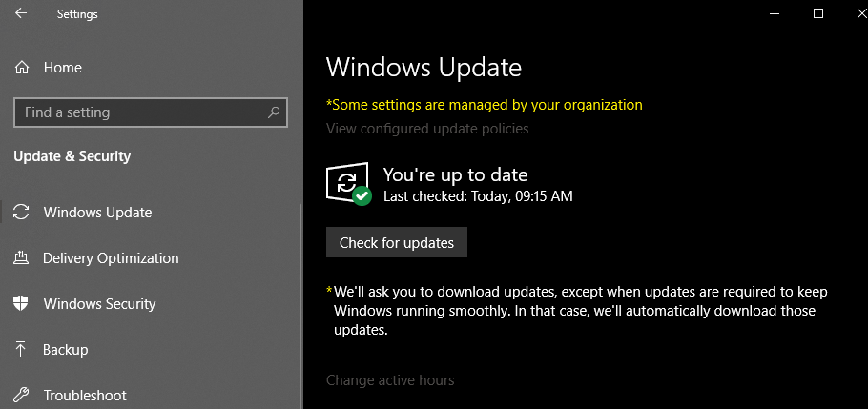Click the Windows Update sync icon in sidebar
This screenshot has height=409, width=868.
point(22,213)
